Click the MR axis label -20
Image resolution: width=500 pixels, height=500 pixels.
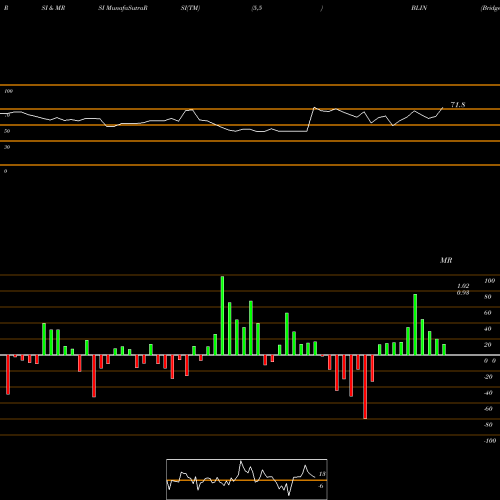point(488,377)
